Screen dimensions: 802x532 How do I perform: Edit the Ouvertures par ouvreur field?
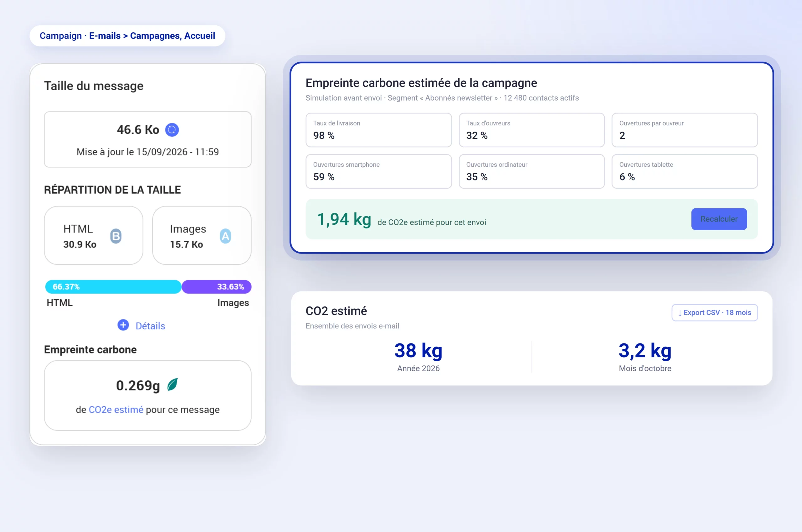(x=685, y=130)
